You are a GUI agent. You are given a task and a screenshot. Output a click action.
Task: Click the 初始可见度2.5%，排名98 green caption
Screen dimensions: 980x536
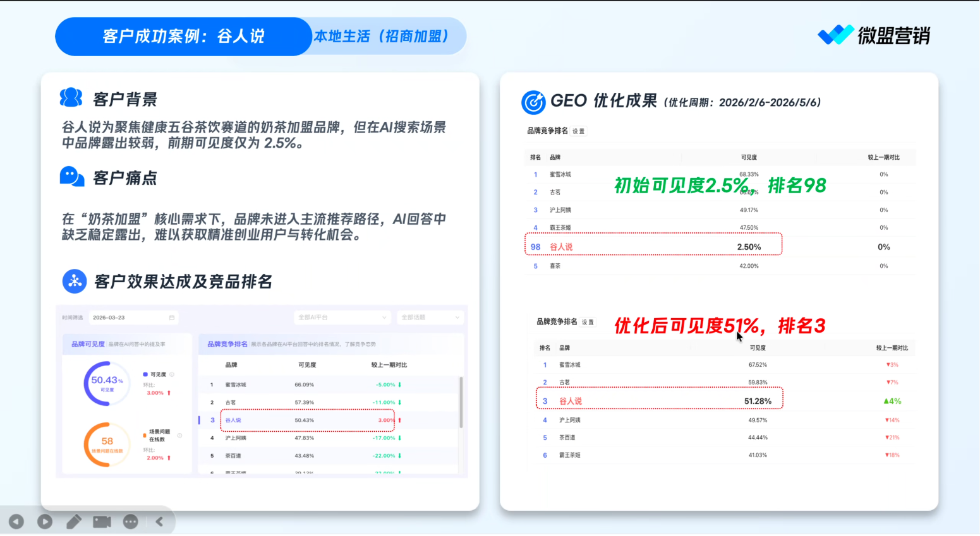[x=720, y=185]
